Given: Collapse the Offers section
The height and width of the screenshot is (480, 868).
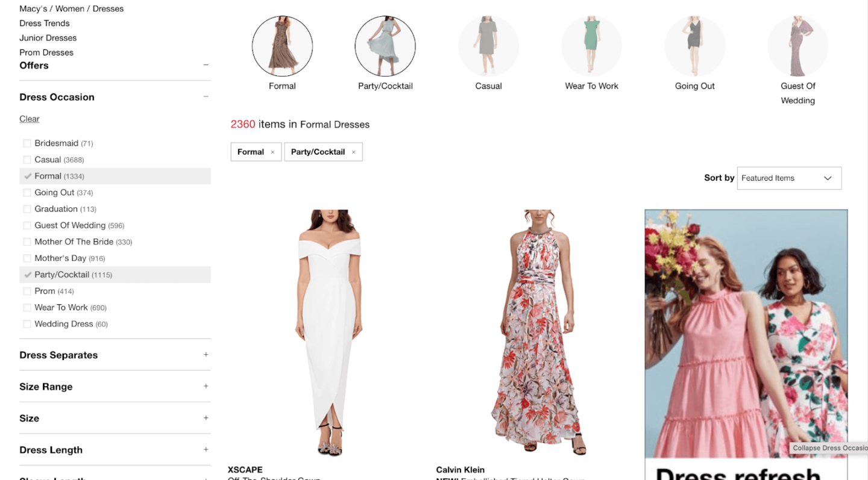Looking at the screenshot, I should click(206, 65).
